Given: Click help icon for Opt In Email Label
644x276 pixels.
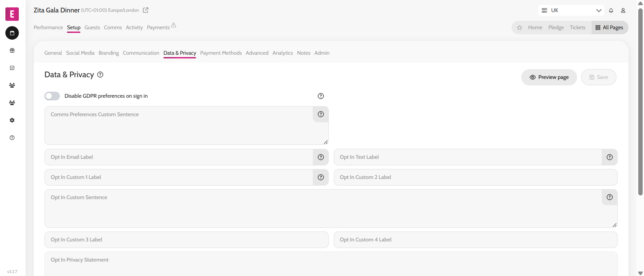Looking at the screenshot, I should tap(321, 157).
